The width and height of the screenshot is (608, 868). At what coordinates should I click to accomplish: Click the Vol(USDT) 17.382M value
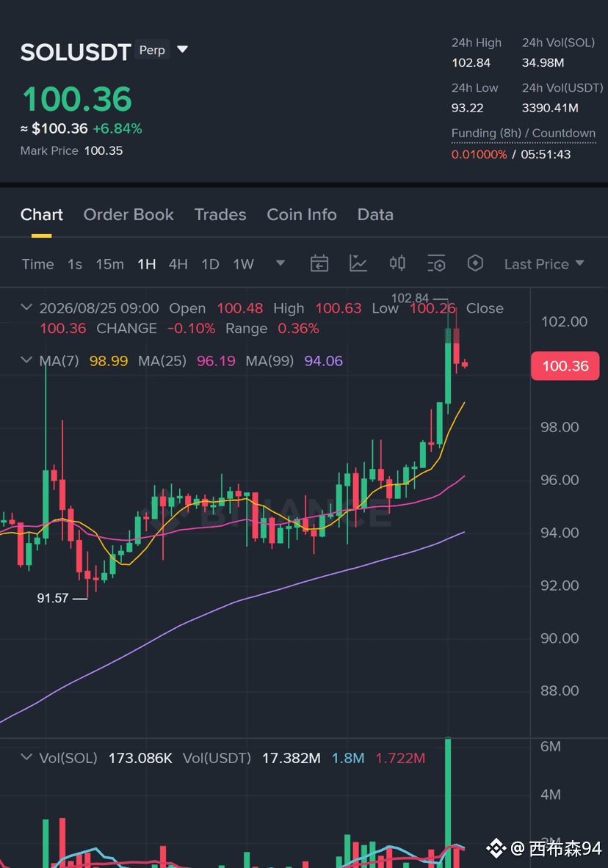291,758
